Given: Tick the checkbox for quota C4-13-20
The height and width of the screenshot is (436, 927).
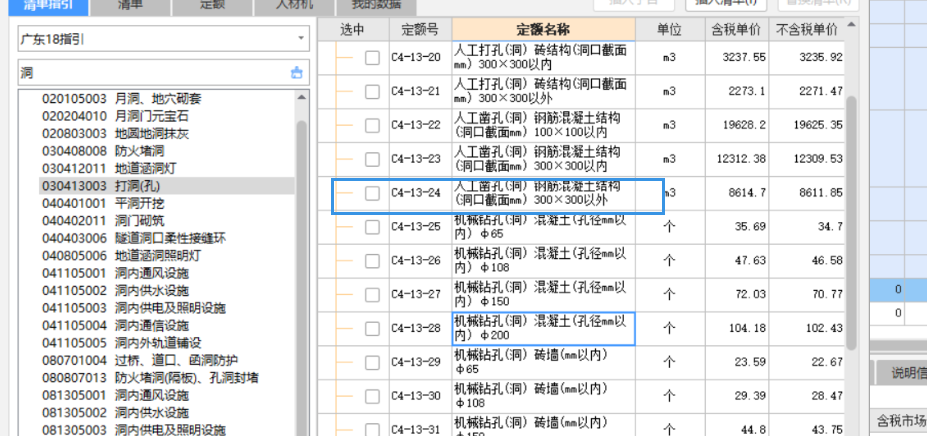Looking at the screenshot, I should tap(372, 58).
